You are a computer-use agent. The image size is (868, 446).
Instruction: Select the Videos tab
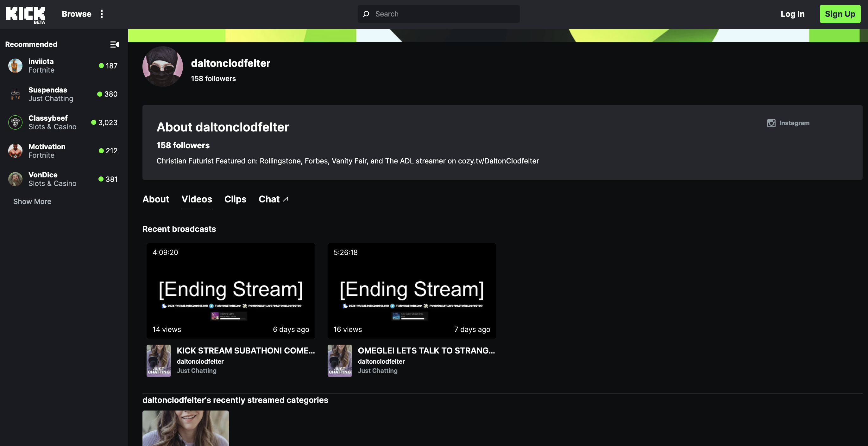197,199
